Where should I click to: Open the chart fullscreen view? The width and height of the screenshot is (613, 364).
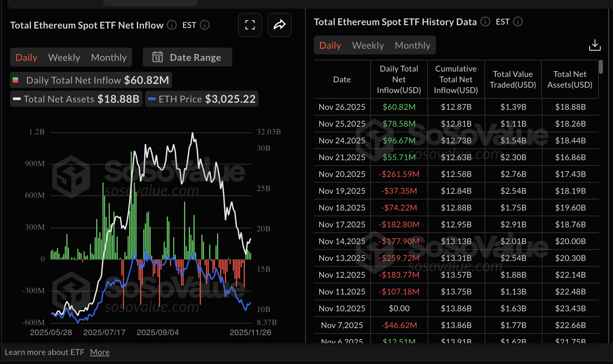click(x=250, y=25)
